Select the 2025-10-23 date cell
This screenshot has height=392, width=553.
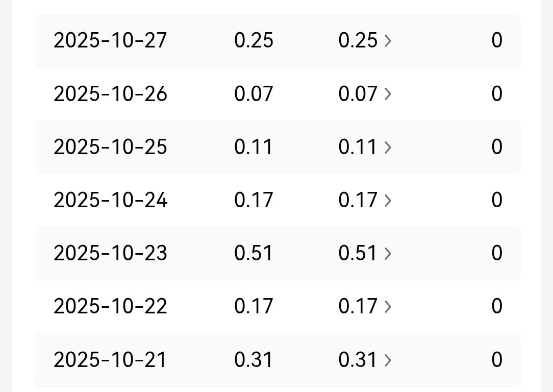point(110,254)
